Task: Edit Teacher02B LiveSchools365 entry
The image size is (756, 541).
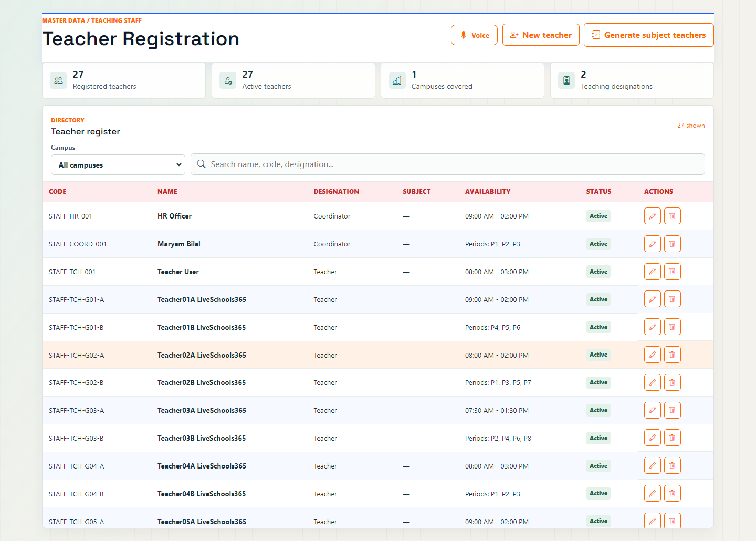Action: [x=652, y=382]
